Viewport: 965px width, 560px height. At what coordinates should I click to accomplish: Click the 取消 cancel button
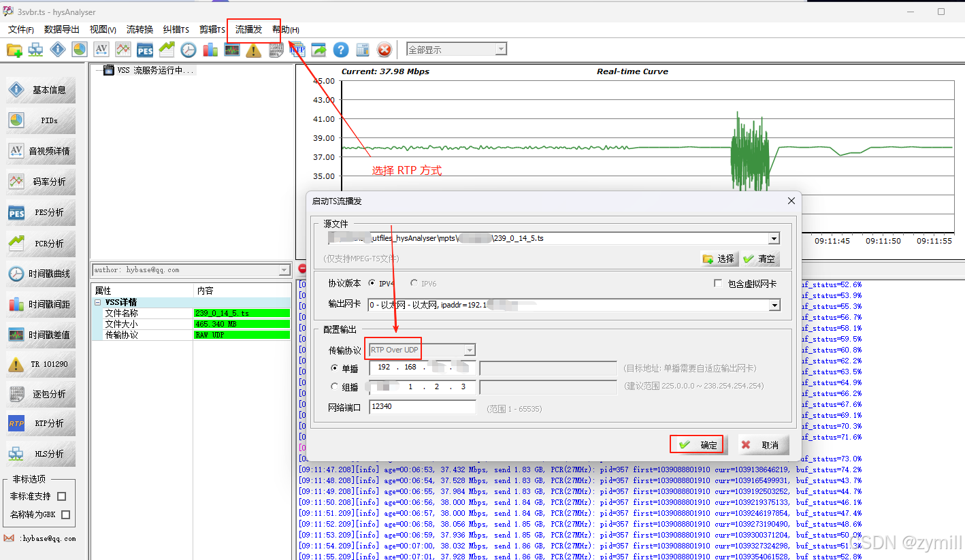click(x=764, y=445)
